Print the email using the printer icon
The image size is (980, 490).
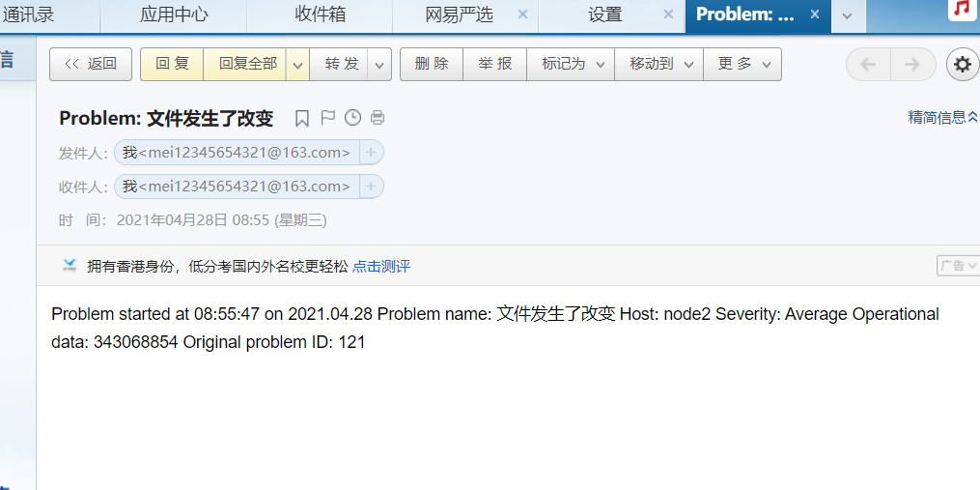(377, 118)
